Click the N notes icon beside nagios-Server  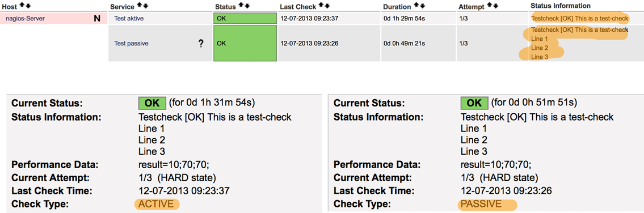(x=97, y=19)
